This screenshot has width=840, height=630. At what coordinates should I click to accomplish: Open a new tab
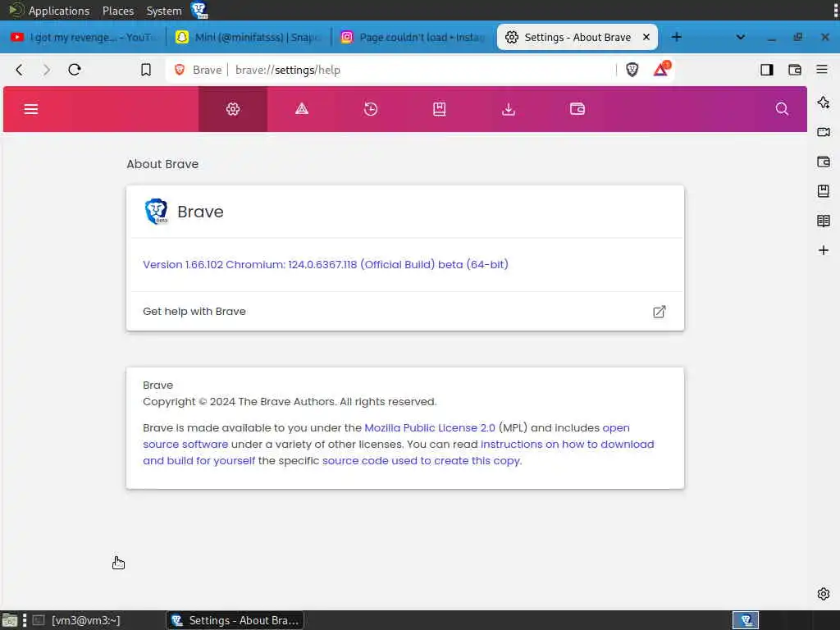(x=677, y=37)
